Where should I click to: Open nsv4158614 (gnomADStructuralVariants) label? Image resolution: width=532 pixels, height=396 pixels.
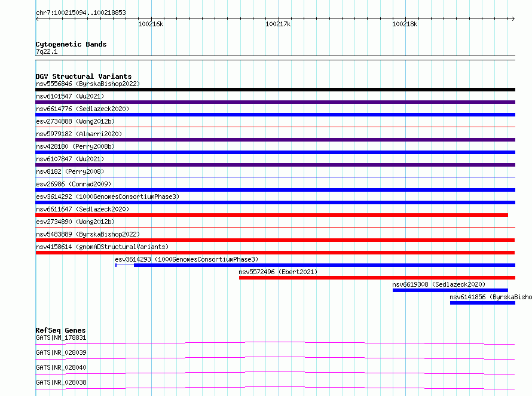point(102,247)
